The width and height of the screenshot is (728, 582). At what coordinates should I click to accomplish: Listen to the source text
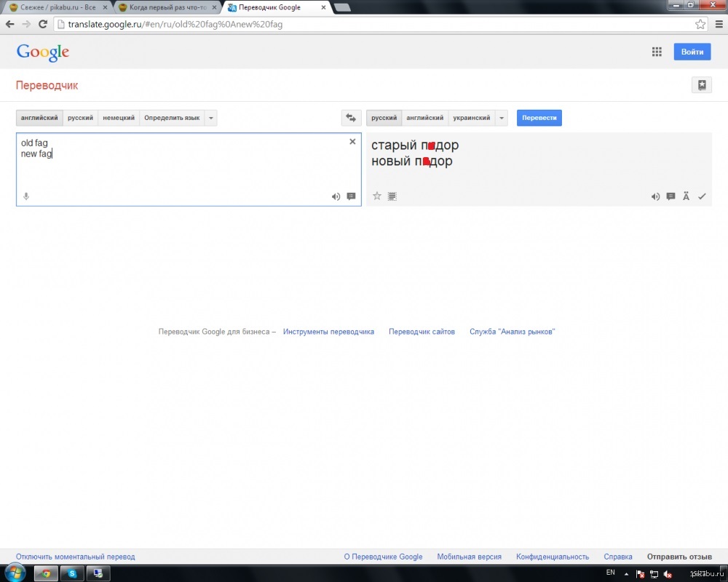(336, 196)
